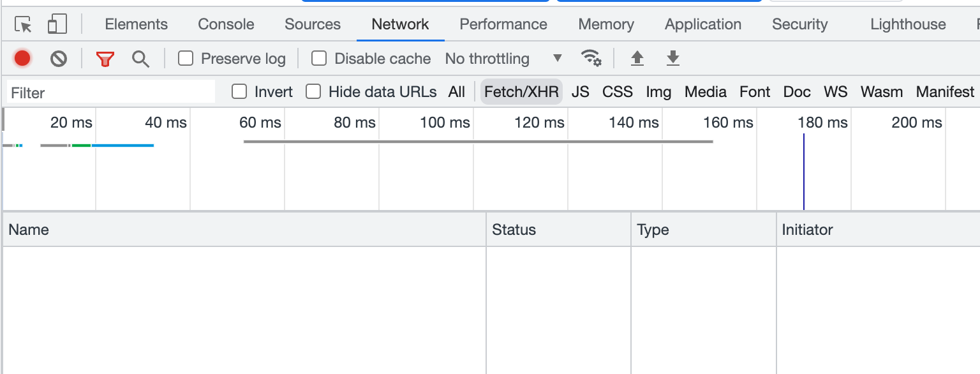This screenshot has height=374, width=980.
Task: Open the network search magnifier icon
Action: (x=140, y=59)
